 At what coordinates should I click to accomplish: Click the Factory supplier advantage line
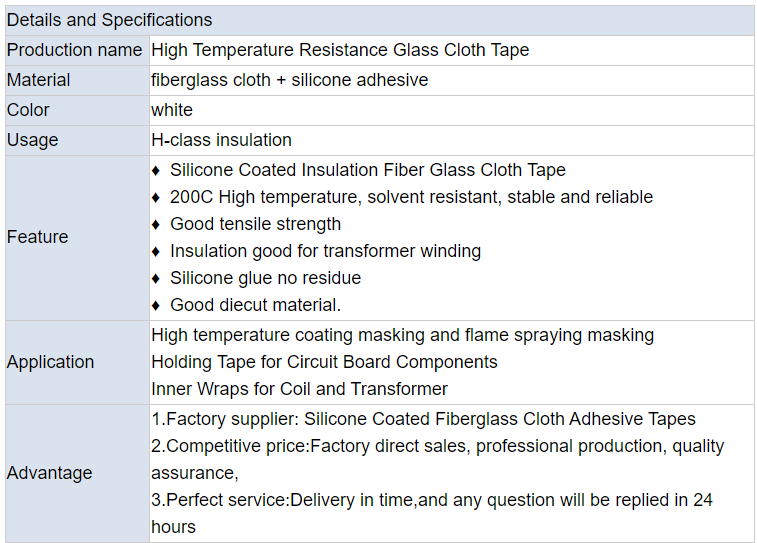tap(423, 419)
